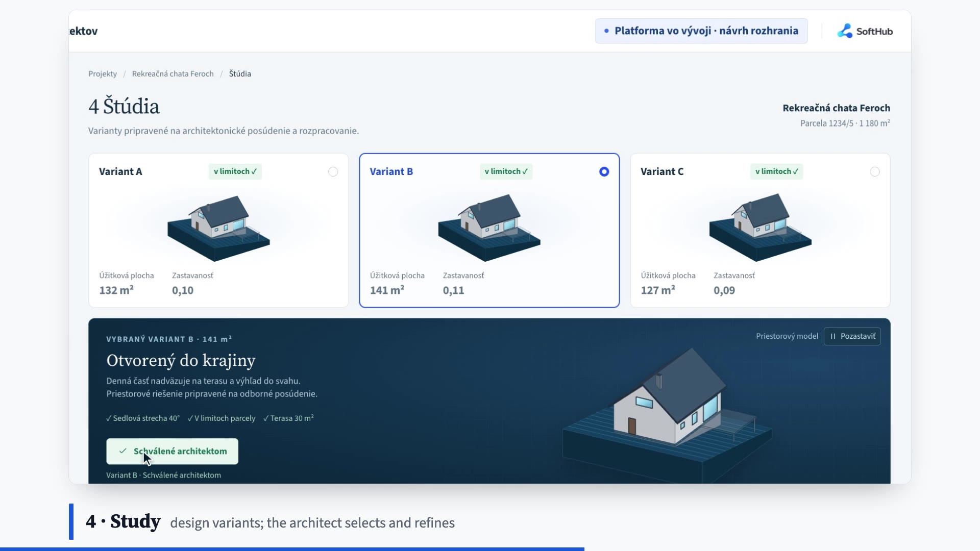This screenshot has height=551, width=980.
Task: Click the '127 m²' usable area value
Action: 658,290
